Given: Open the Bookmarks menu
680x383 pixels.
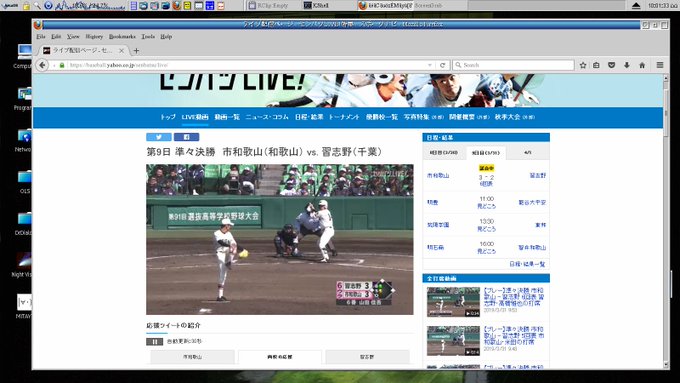Looking at the screenshot, I should point(122,37).
